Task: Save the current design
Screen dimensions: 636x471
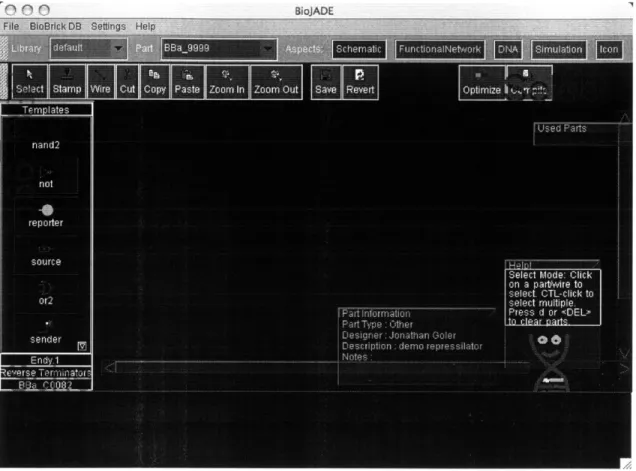Action: pos(326,82)
